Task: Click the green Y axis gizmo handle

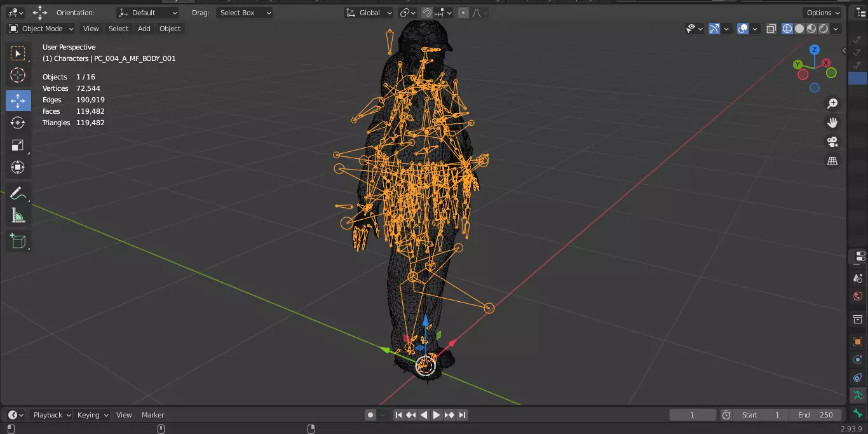Action: click(x=797, y=64)
